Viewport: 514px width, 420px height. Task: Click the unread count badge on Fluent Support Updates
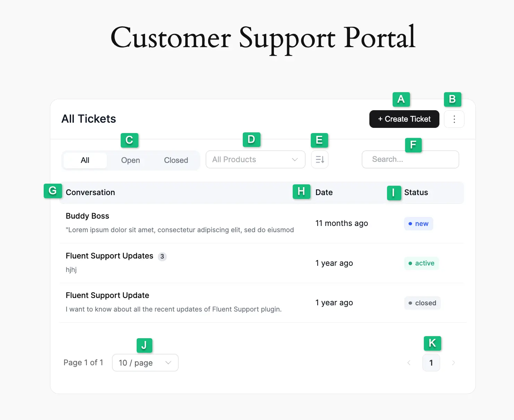tap(162, 256)
